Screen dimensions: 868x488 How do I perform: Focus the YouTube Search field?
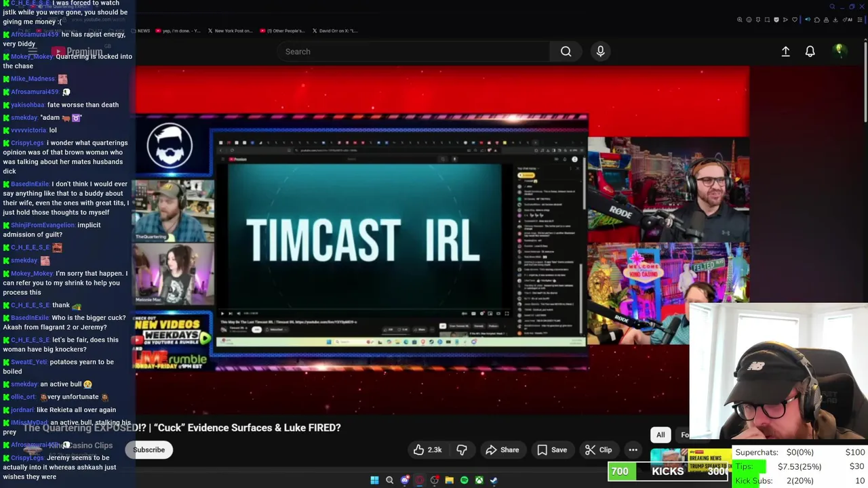414,52
